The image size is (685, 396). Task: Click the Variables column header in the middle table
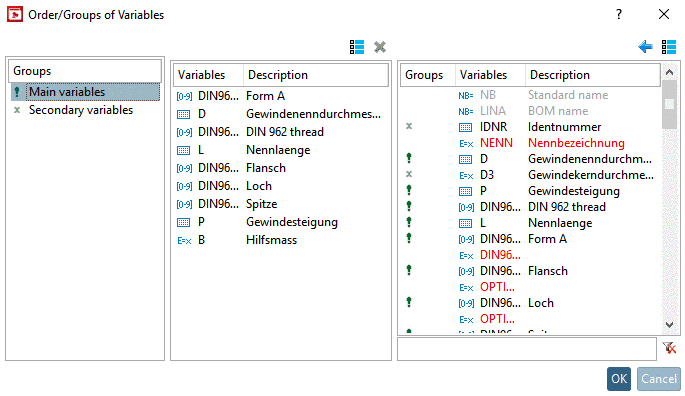[208, 75]
